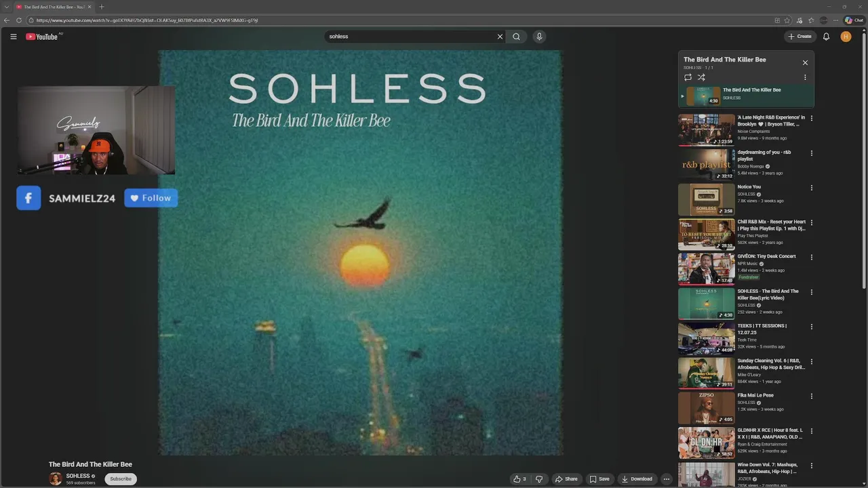Viewport: 868px width, 488px height.
Task: Dislike the video with thumbs down
Action: click(539, 479)
